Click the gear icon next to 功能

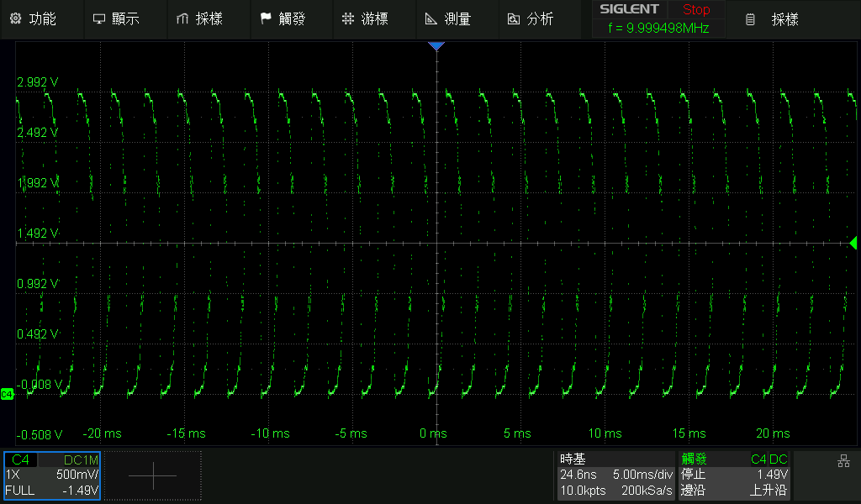15,18
